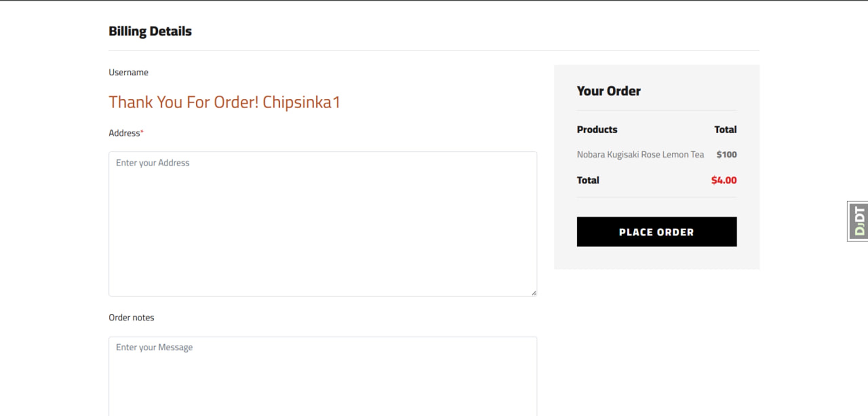Viewport: 868px width, 416px height.
Task: Click the red $4.00 total amount
Action: tap(724, 180)
